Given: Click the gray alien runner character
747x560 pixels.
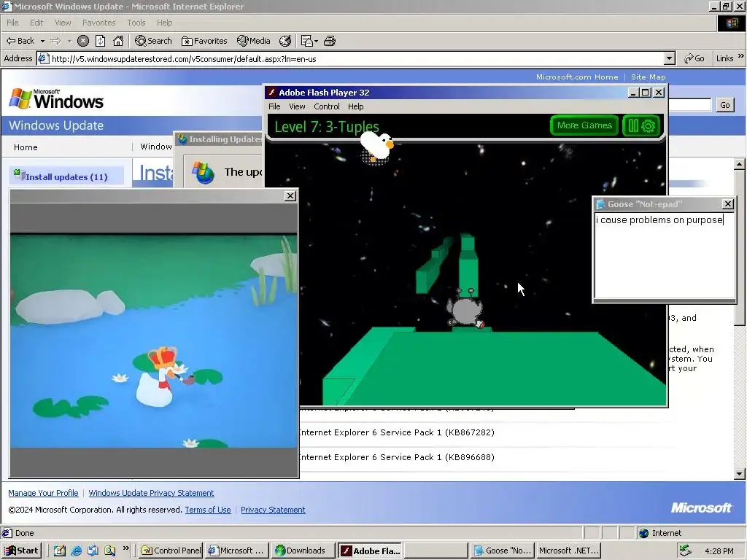Looking at the screenshot, I should 465,309.
